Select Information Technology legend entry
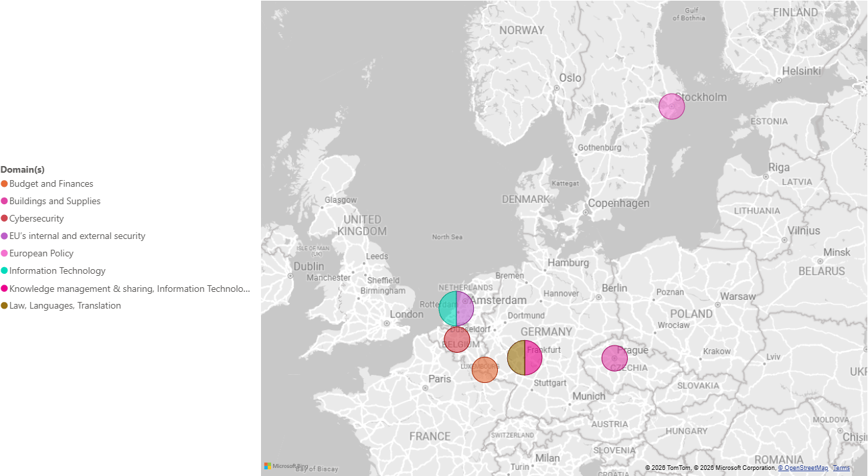868x476 pixels. coord(53,270)
